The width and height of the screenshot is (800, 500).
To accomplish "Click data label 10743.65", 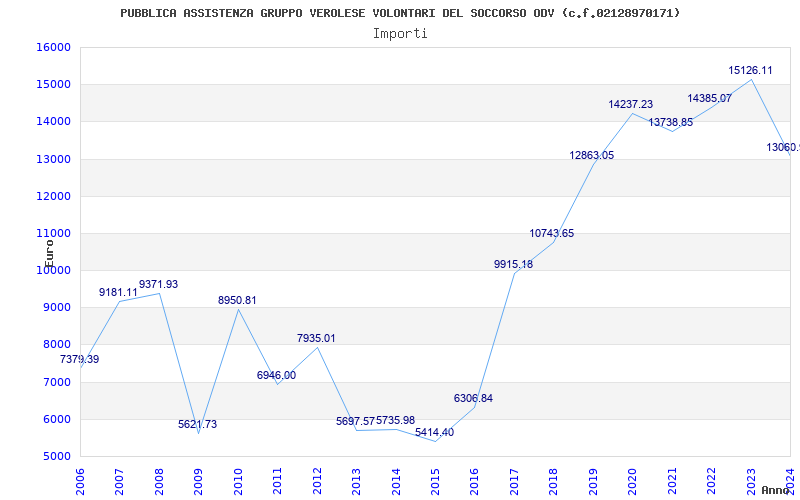I will click(x=552, y=233).
